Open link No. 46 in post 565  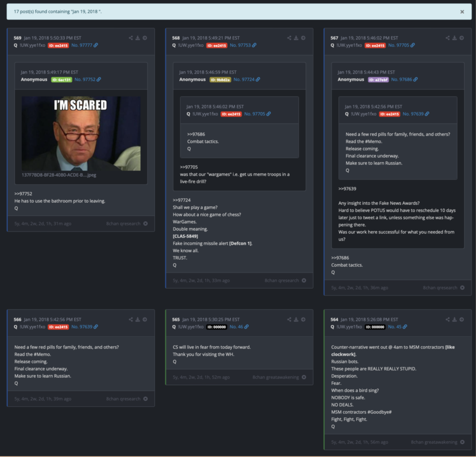[x=239, y=327]
